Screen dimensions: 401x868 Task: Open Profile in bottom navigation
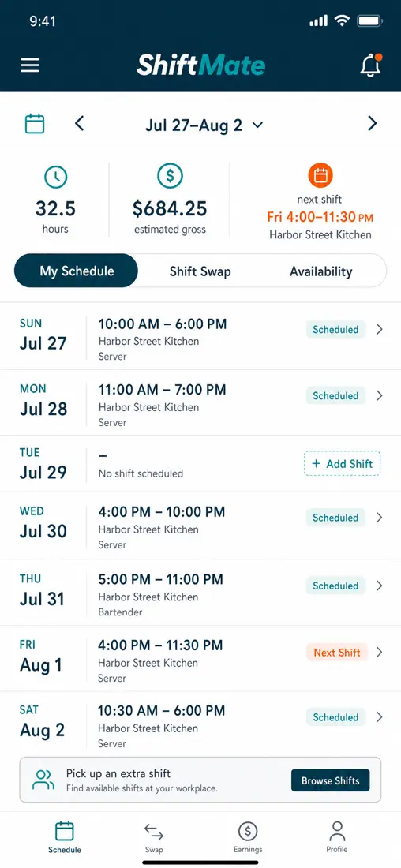point(337,837)
